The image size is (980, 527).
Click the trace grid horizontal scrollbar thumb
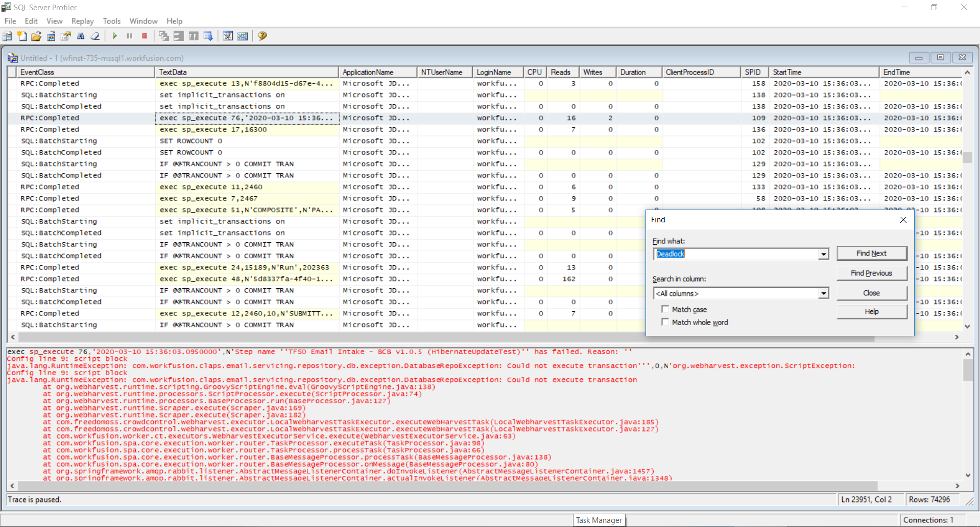point(446,337)
